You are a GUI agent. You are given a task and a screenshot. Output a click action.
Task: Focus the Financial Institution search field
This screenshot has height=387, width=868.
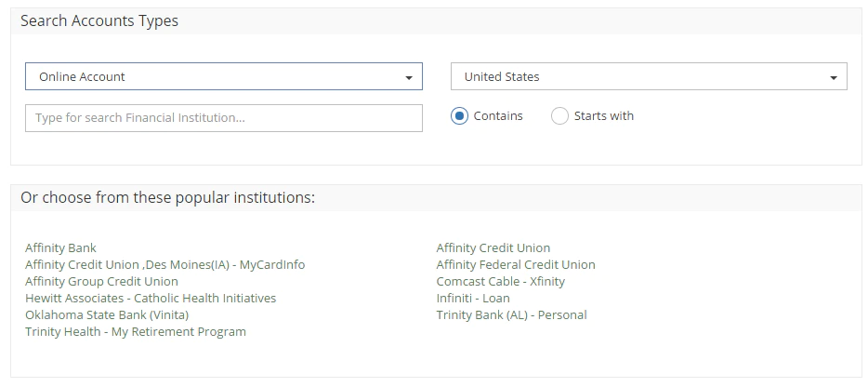point(224,118)
